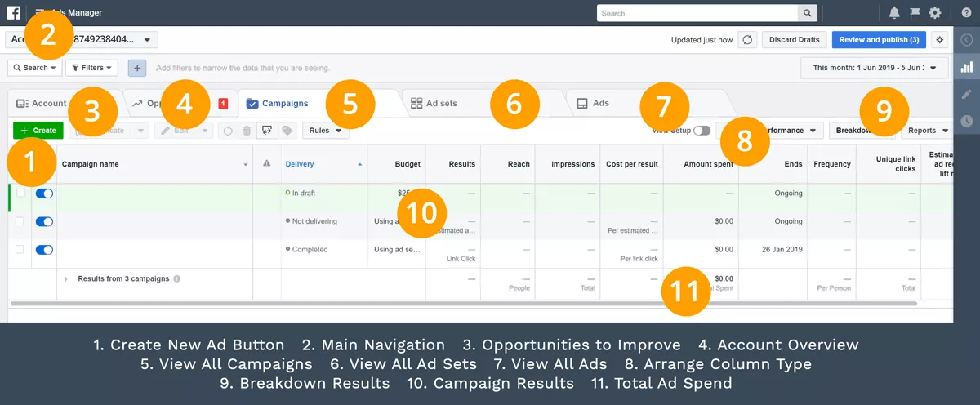Open the dropdown arrow beside the Edit button
Viewport: 980px width, 405px height.
[x=205, y=131]
